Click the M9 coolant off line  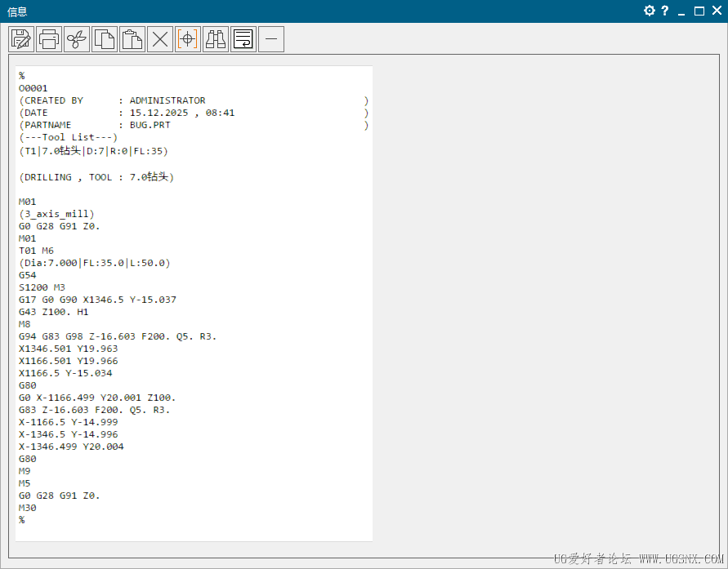click(x=25, y=471)
